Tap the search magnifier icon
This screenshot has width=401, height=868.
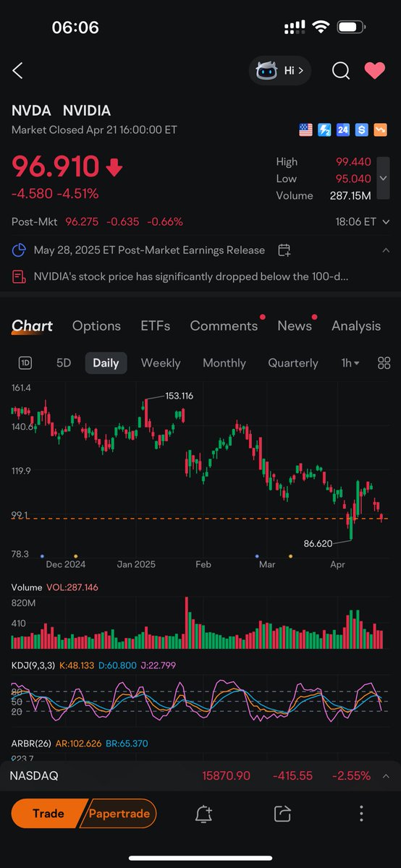point(340,70)
